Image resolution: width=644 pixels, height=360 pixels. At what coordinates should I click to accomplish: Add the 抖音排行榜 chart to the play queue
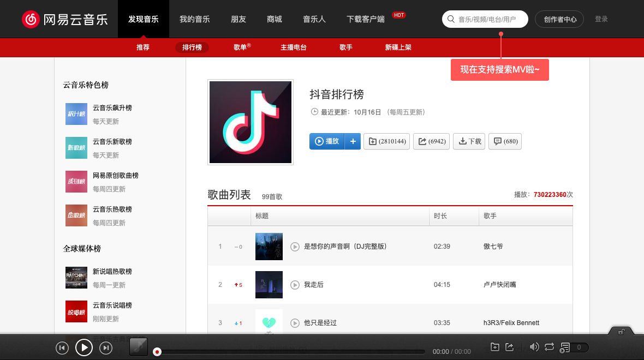coord(353,141)
